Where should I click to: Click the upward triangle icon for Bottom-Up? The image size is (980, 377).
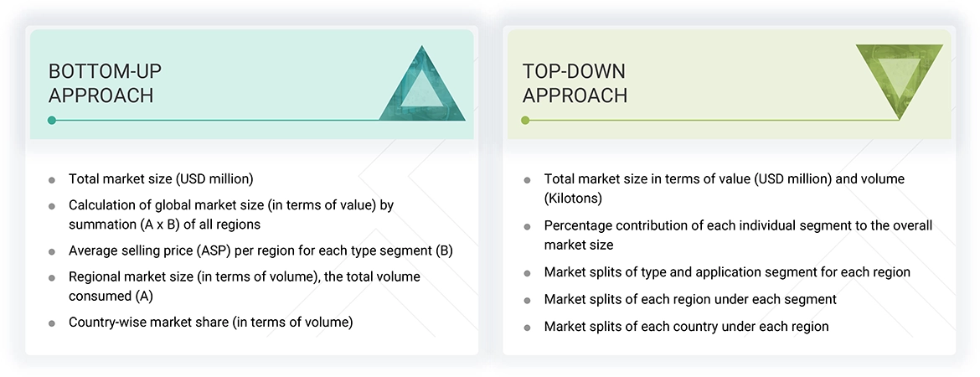(x=422, y=87)
